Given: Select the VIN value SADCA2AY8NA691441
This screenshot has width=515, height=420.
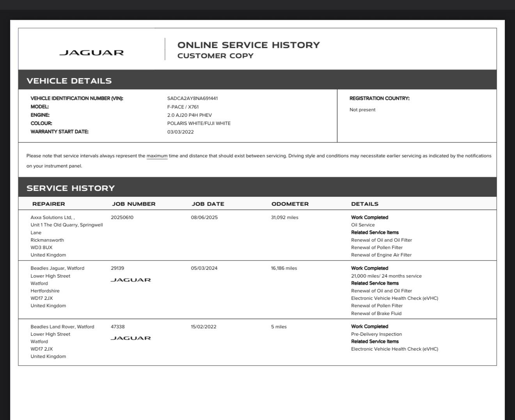Looking at the screenshot, I should [192, 98].
